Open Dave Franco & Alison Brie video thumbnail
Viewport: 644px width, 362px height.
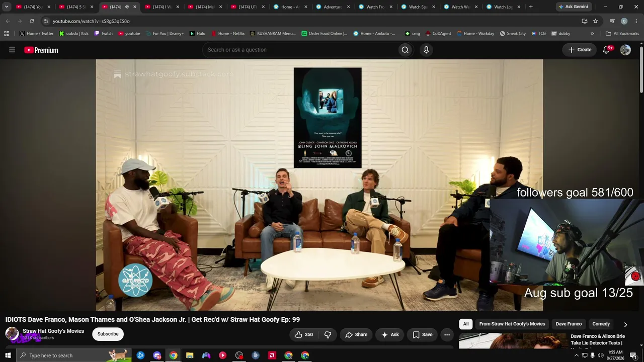(x=513, y=341)
